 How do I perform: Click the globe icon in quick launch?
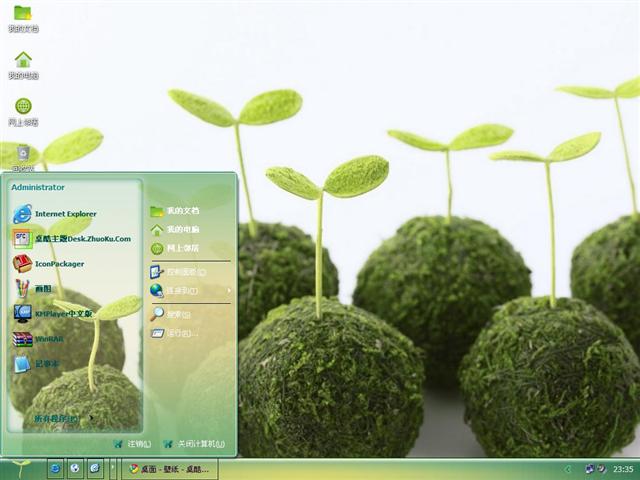pos(75,468)
